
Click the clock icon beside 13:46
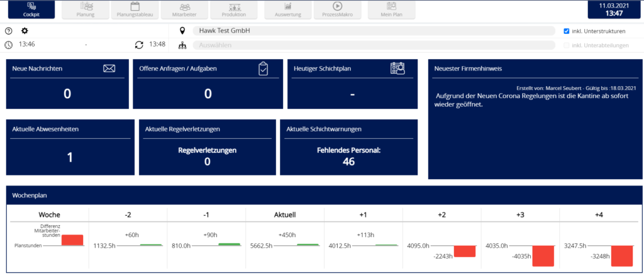pos(8,45)
